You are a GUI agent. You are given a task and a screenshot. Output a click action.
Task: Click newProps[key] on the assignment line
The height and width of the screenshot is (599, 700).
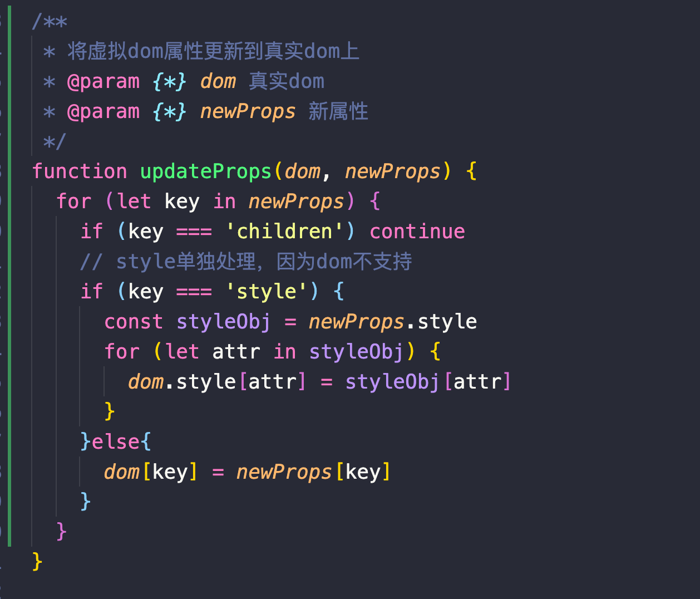[x=314, y=472]
